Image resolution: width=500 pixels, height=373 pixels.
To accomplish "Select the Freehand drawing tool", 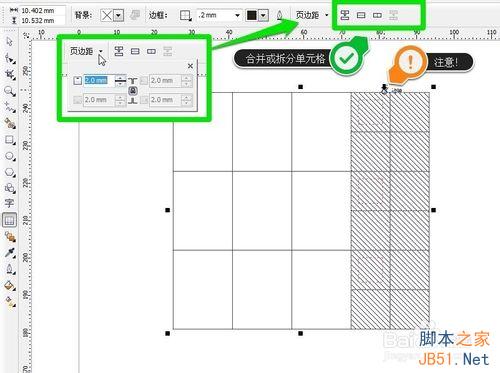I will [x=10, y=107].
